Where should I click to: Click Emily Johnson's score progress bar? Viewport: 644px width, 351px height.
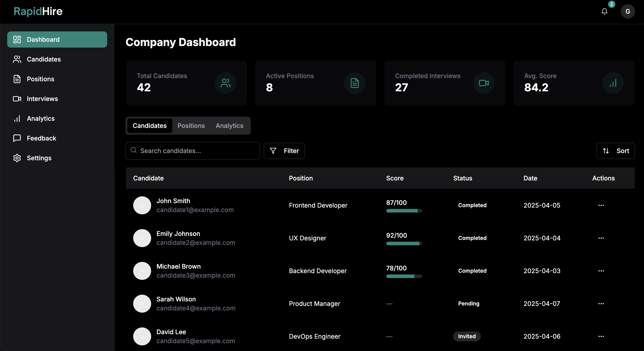(x=404, y=244)
